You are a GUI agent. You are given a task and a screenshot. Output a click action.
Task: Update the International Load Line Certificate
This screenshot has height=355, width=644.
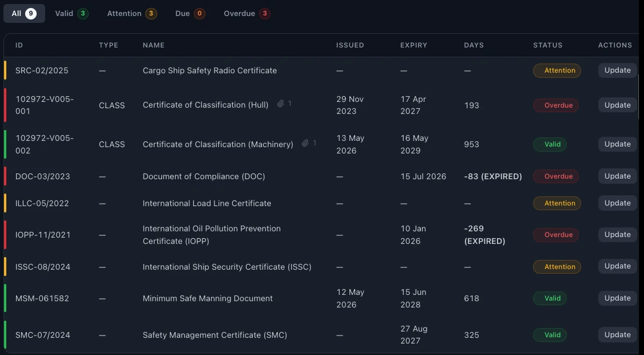617,203
